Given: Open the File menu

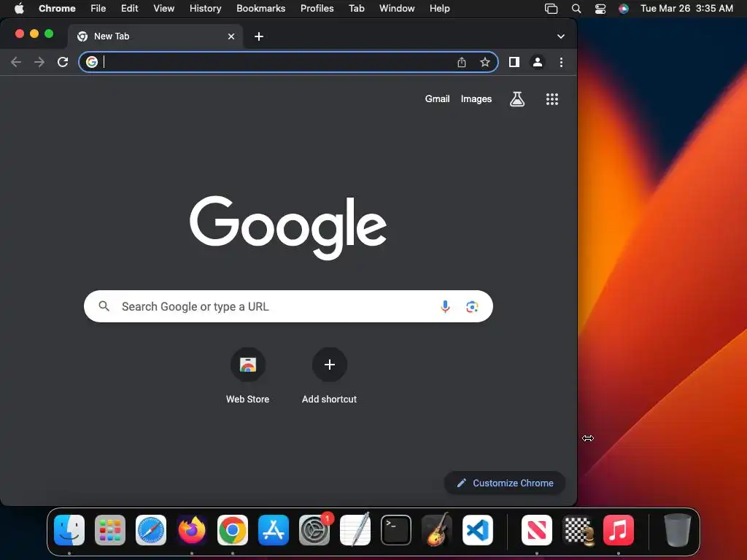Looking at the screenshot, I should [98, 8].
